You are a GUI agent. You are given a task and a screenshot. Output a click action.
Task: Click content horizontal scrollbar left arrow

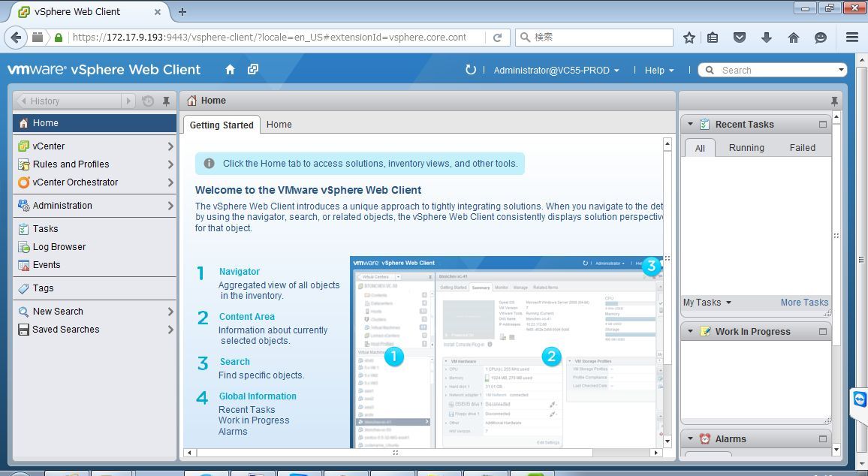pos(189,453)
